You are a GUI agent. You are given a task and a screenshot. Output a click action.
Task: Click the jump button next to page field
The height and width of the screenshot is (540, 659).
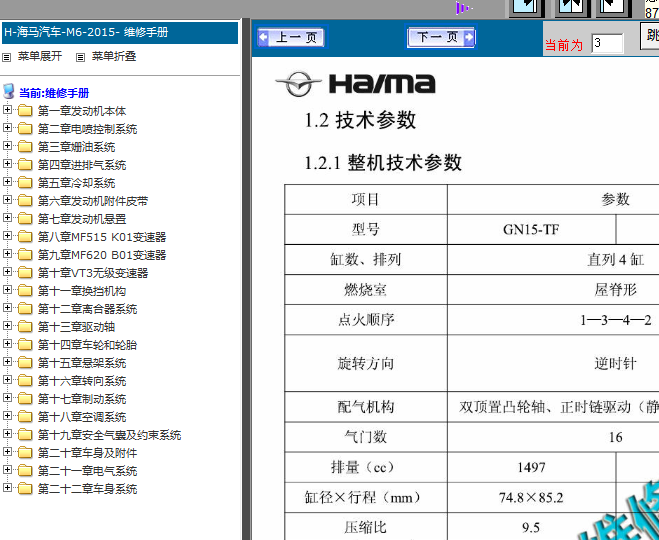tap(650, 37)
